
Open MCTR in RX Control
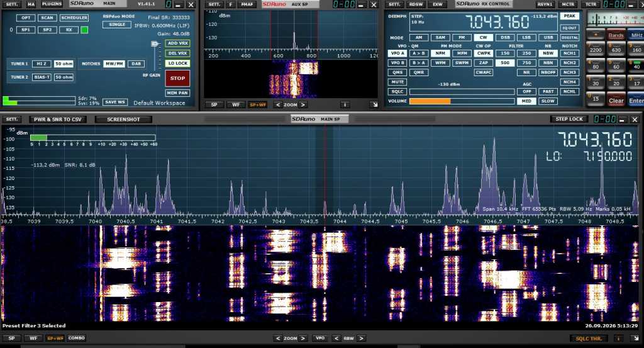tap(568, 4)
